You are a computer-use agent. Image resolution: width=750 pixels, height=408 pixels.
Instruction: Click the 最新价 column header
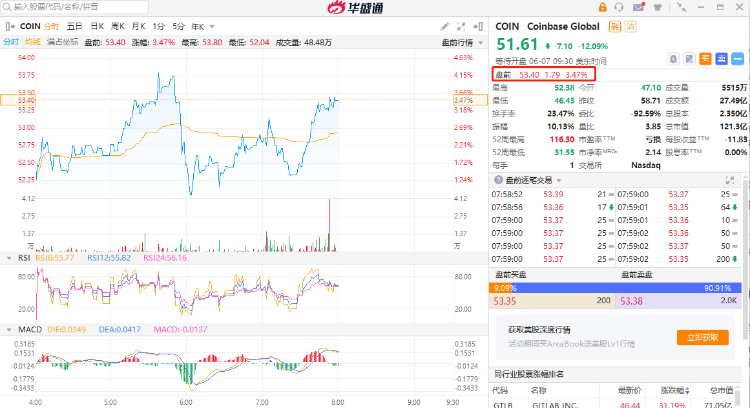[x=629, y=391]
